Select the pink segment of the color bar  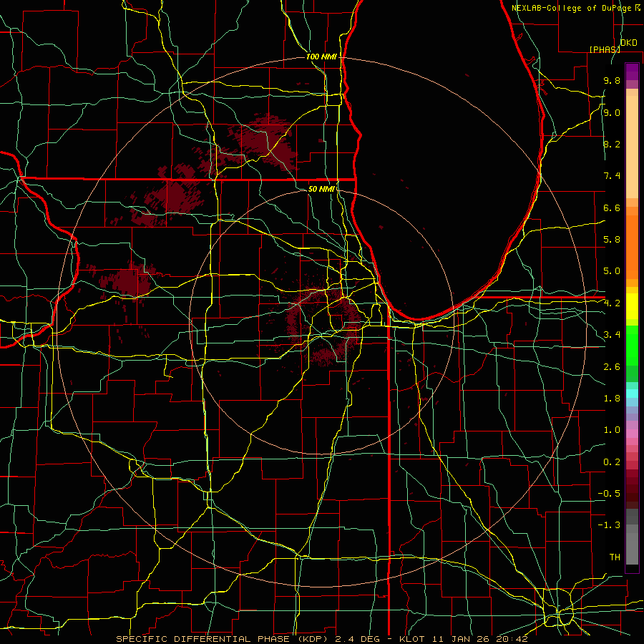632,434
